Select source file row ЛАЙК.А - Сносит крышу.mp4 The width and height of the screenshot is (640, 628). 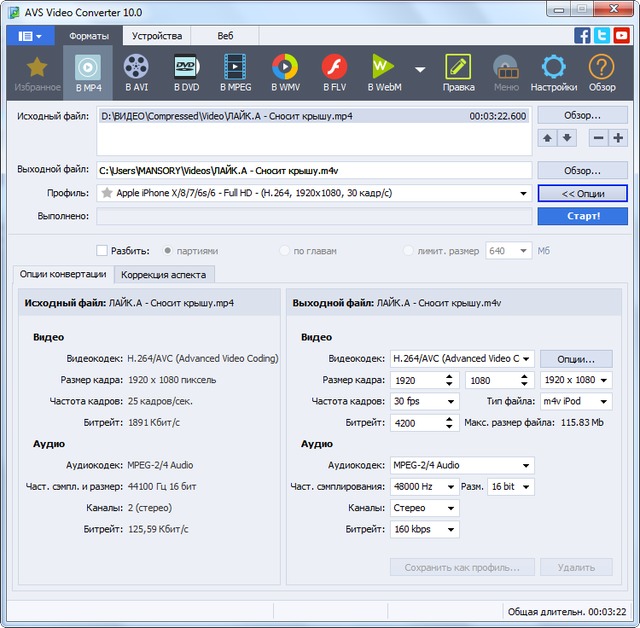(x=314, y=116)
